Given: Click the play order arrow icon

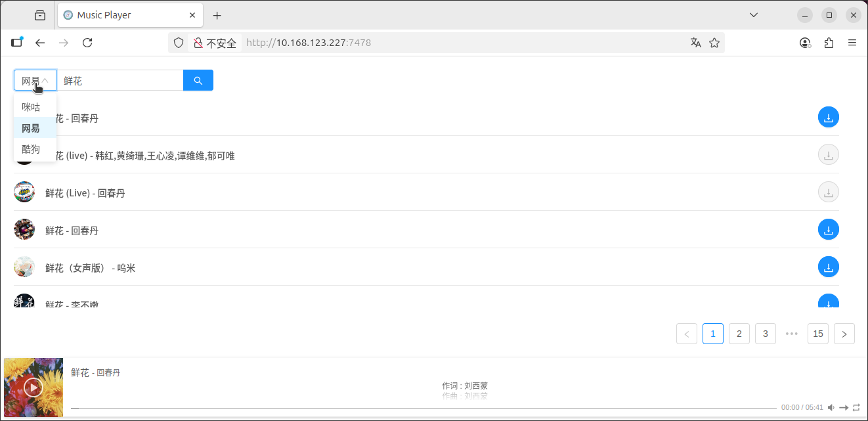Looking at the screenshot, I should click(844, 407).
